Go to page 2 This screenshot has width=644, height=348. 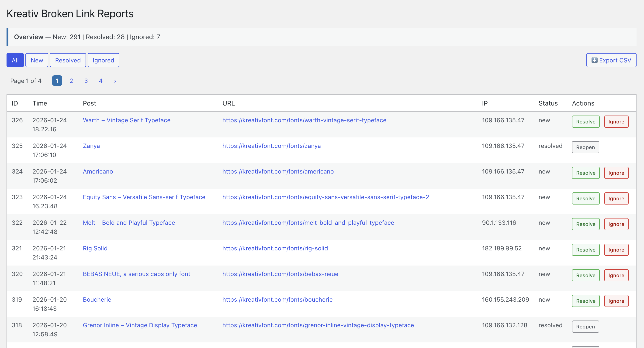tap(71, 81)
